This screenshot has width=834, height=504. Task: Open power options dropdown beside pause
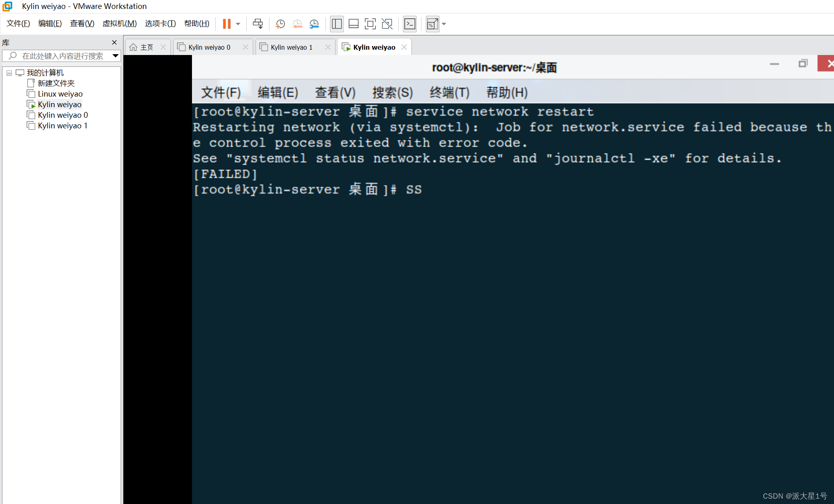pyautogui.click(x=238, y=24)
